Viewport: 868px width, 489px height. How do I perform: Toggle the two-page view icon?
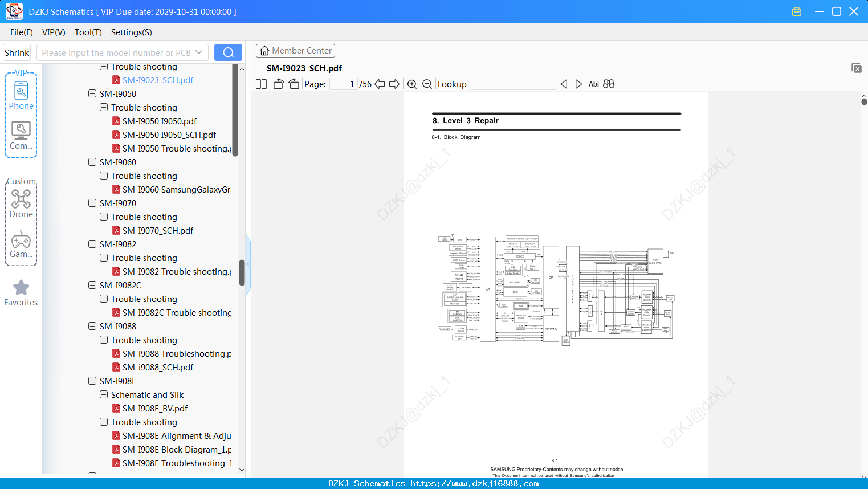click(x=261, y=84)
